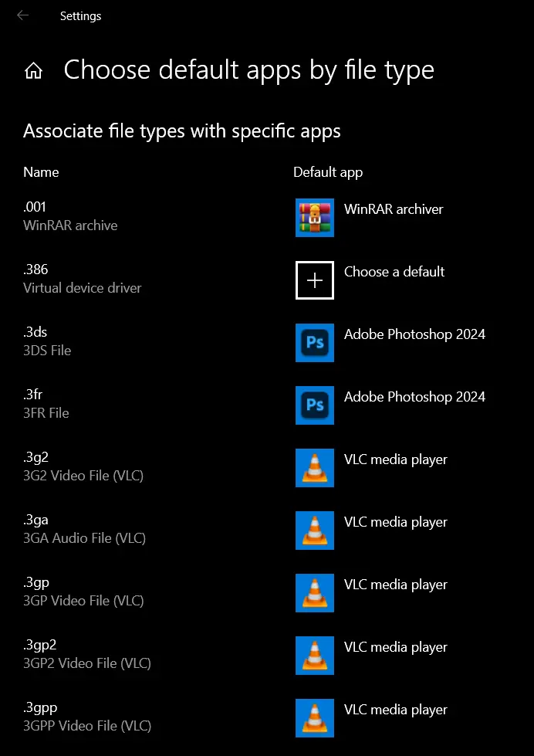This screenshot has width=534, height=756.
Task: Click the .3gpp file extension text
Action: coord(40,707)
